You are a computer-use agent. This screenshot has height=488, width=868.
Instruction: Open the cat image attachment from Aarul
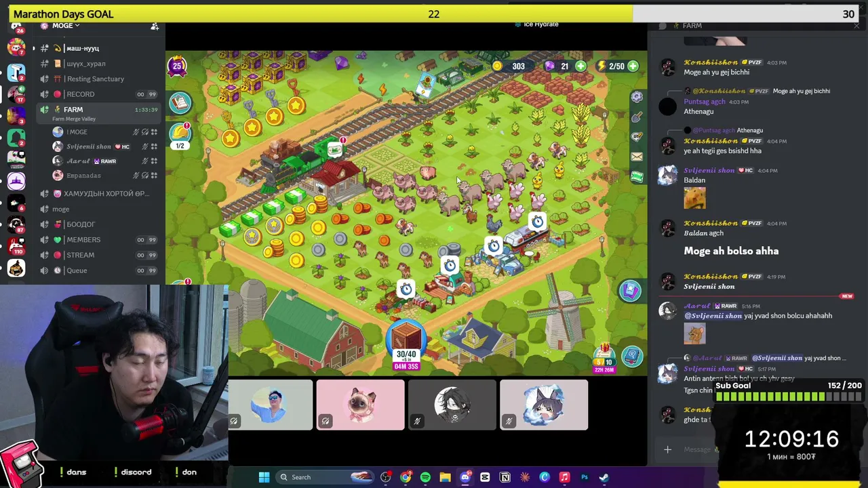point(694,333)
